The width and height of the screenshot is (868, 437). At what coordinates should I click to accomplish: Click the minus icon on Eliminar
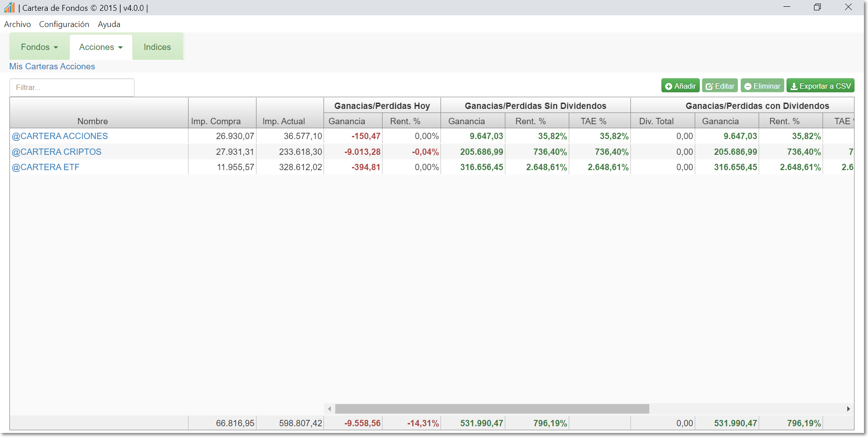(748, 86)
